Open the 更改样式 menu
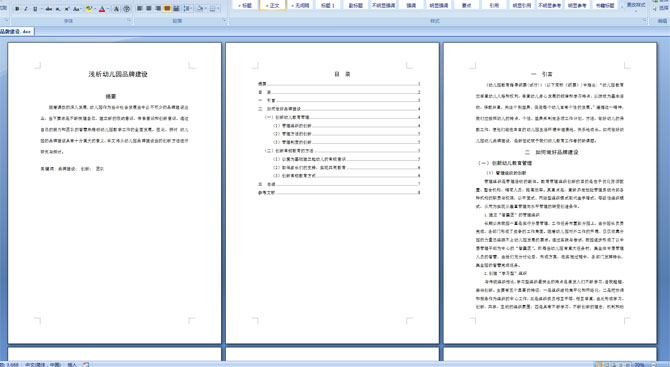 point(636,5)
